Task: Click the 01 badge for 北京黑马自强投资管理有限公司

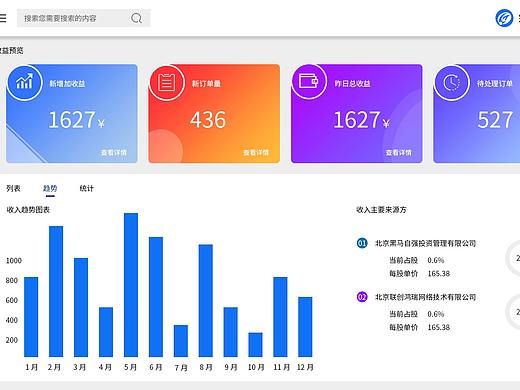Action: (x=362, y=243)
